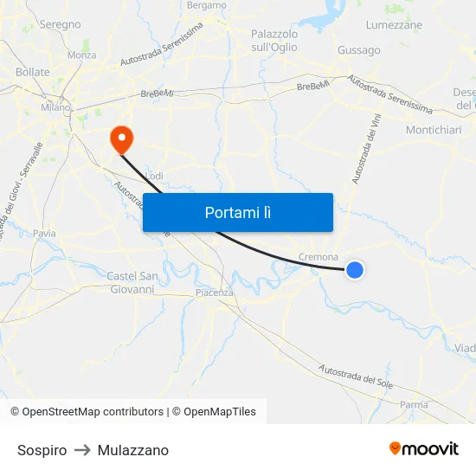Open OpenStreetMap contributors attribution link
The width and height of the screenshot is (476, 476).
(x=87, y=412)
